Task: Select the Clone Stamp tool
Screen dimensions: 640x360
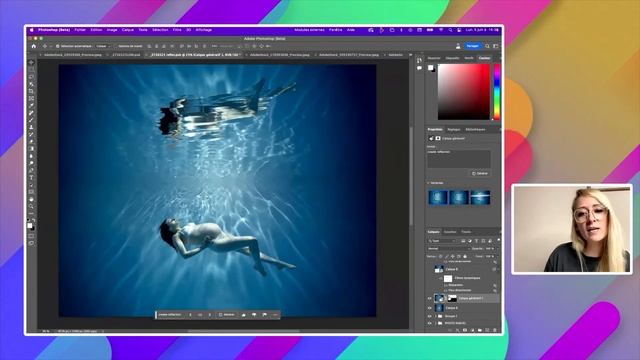Action: (31, 127)
